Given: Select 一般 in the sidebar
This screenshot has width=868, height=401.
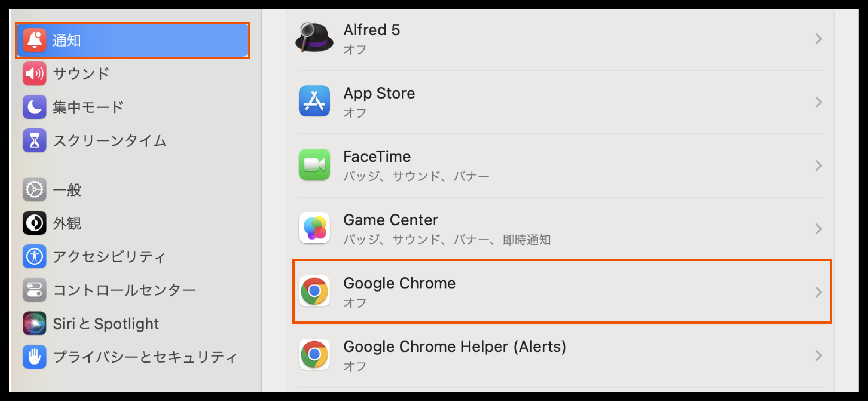Looking at the screenshot, I should pyautogui.click(x=67, y=189).
